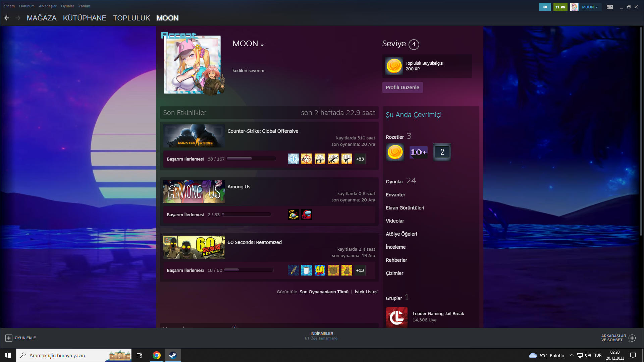Open the İNDİRMELER downloads status
The height and width of the screenshot is (362, 644).
pos(321,336)
